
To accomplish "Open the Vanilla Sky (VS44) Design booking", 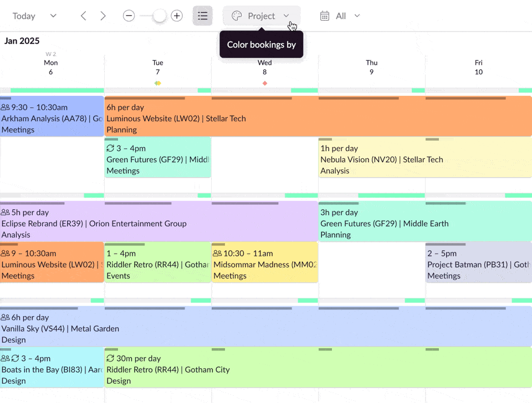I will pyautogui.click(x=266, y=327).
